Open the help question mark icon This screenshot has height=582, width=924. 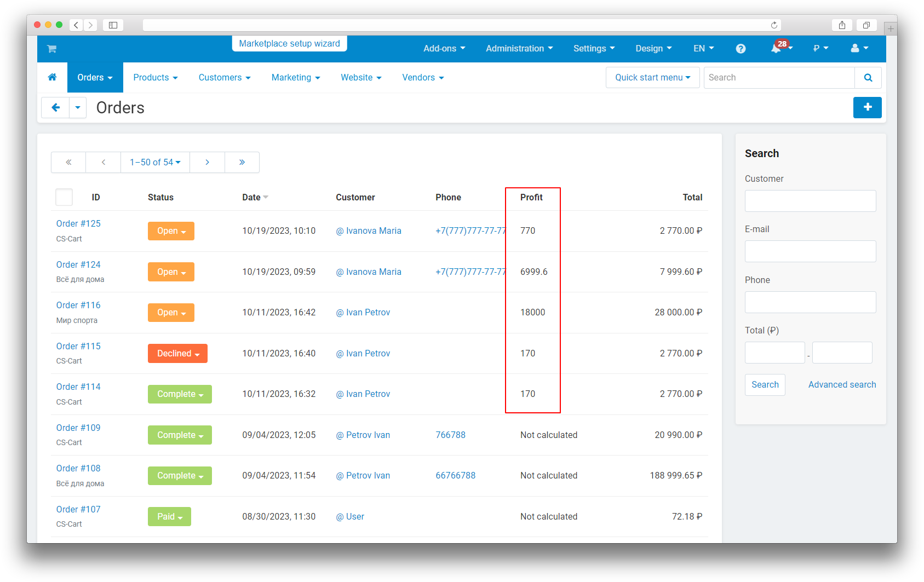click(741, 49)
